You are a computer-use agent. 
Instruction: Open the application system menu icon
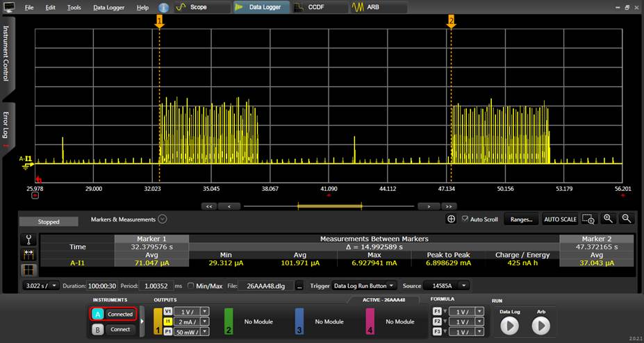[x=8, y=6]
